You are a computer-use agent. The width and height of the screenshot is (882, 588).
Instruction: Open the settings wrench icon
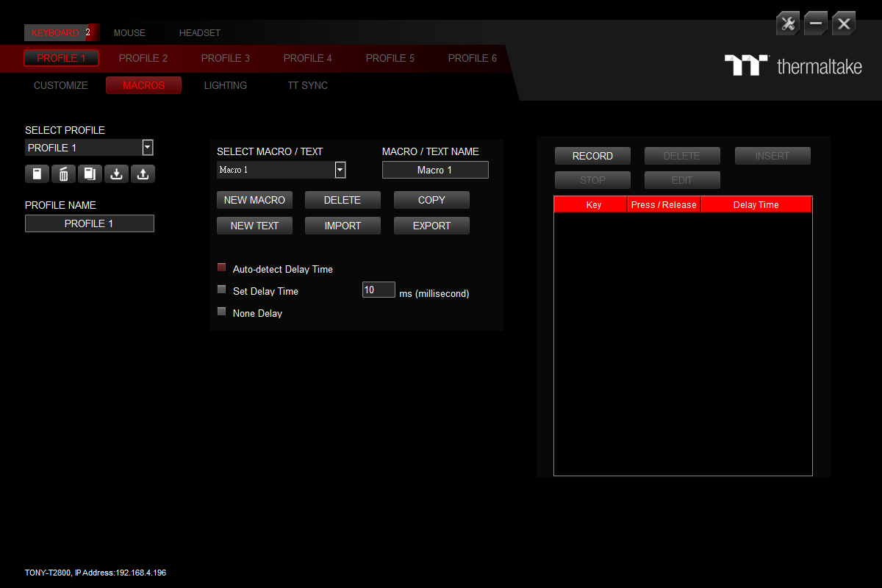pos(788,24)
